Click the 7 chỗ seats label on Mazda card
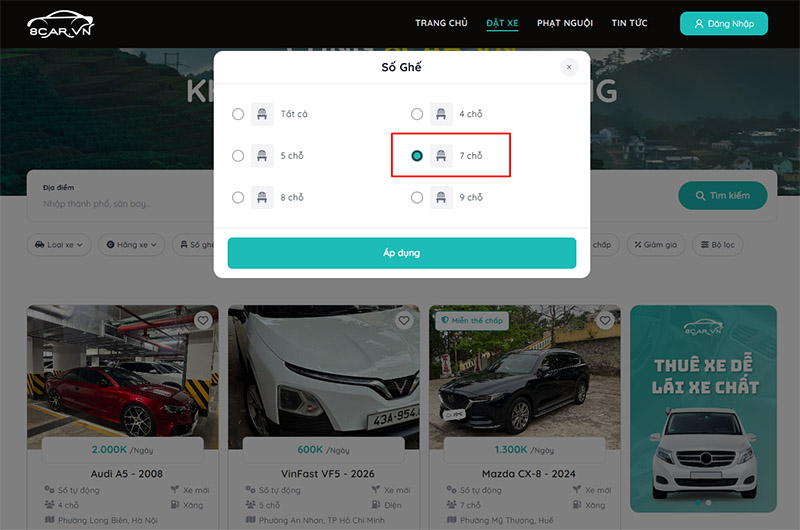Screen dimensions: 800x530 pos(470,505)
